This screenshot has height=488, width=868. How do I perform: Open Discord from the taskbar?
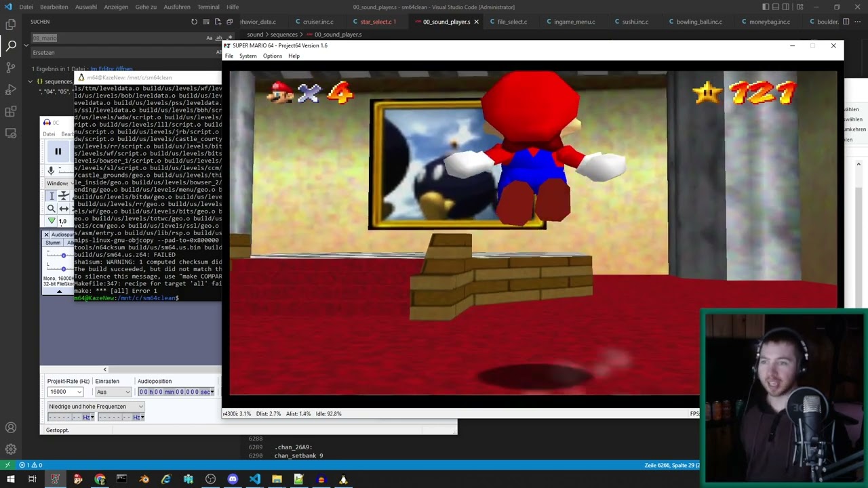click(x=233, y=479)
